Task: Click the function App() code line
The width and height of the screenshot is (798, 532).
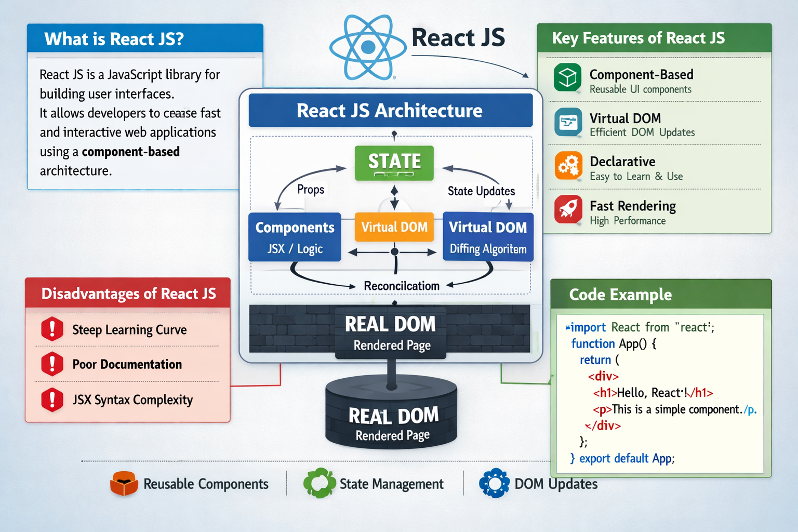Action: coord(614,344)
